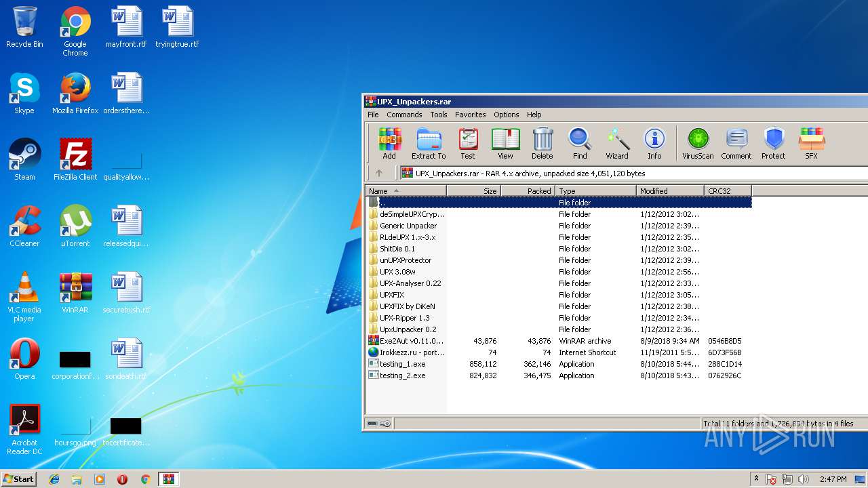Click the Add toolbar icon in WinRAR
The height and width of the screenshot is (488, 868).
(389, 144)
